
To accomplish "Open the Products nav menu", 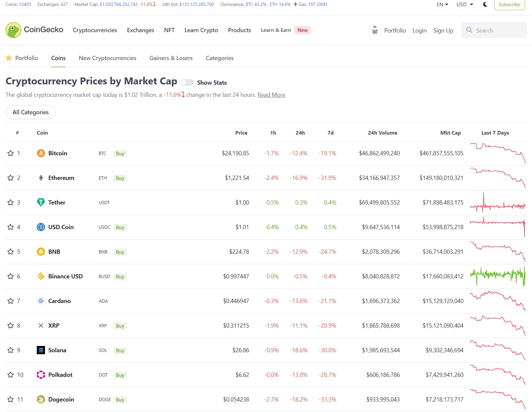I will tap(240, 30).
